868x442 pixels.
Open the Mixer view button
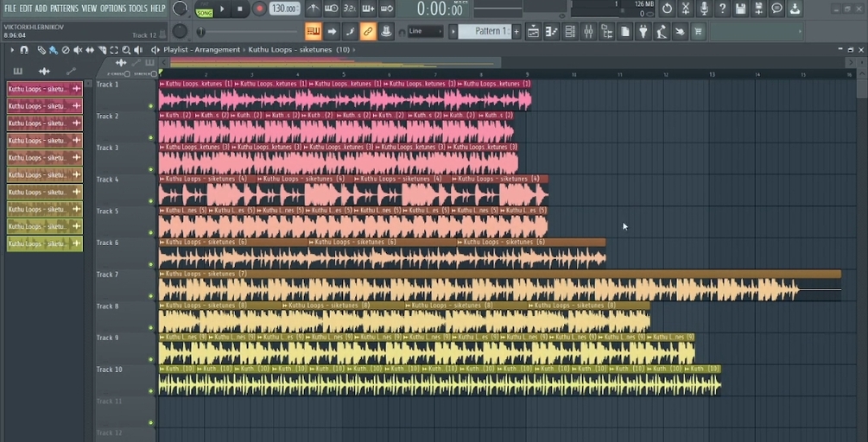coord(588,32)
